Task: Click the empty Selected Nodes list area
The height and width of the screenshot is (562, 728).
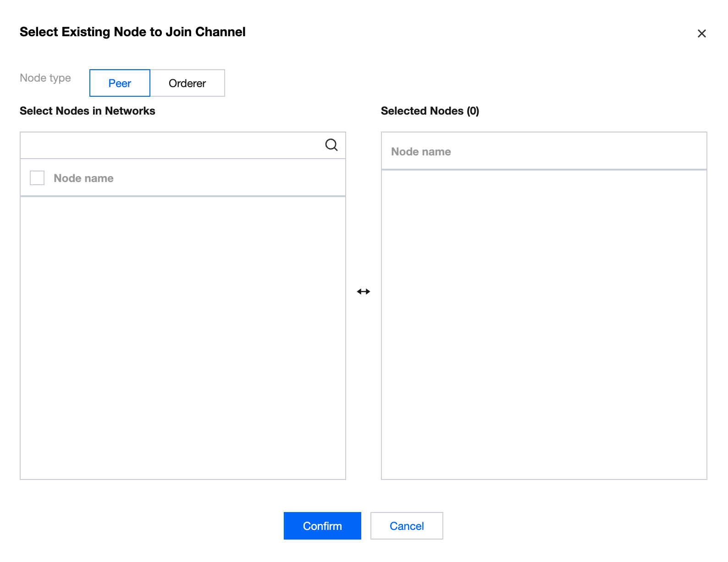Action: pos(544,324)
